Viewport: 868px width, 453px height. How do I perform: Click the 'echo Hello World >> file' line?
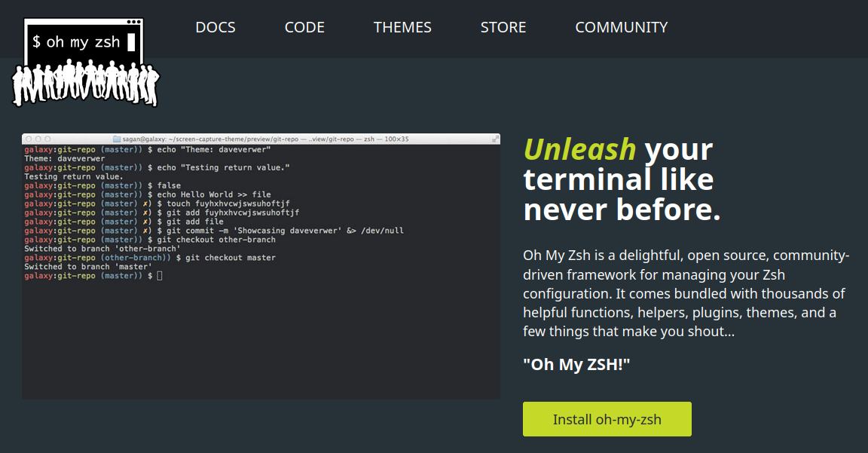coord(147,194)
